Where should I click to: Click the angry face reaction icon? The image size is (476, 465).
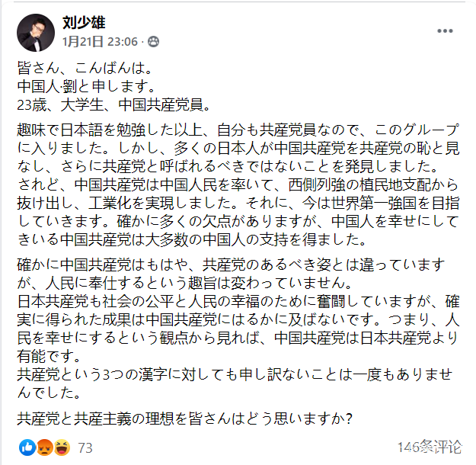pyautogui.click(x=45, y=447)
